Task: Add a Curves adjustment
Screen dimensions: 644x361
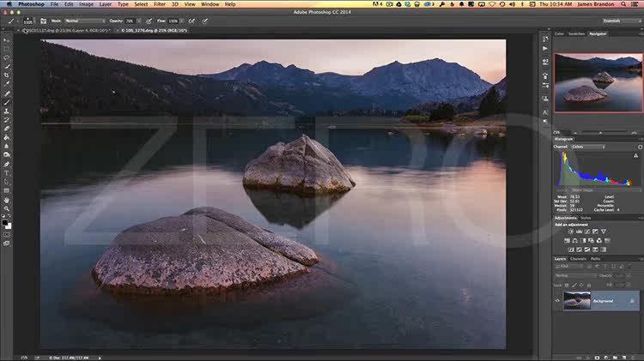Action: (587, 232)
